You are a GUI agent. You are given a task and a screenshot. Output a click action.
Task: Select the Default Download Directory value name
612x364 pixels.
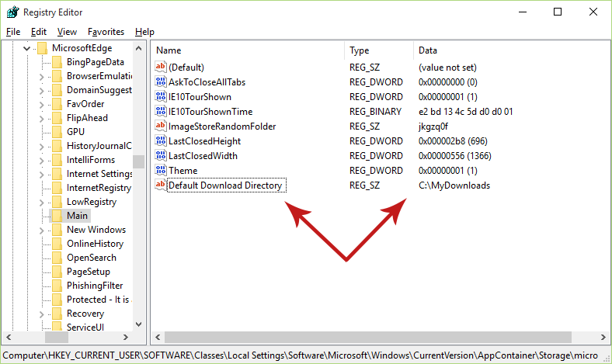pos(225,185)
